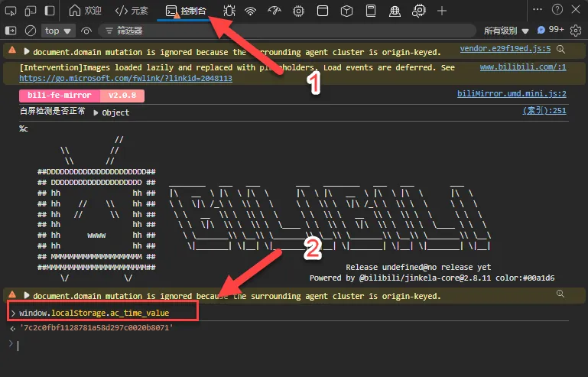Open biliMirror.umd.mini.js:2 source link

[512, 94]
